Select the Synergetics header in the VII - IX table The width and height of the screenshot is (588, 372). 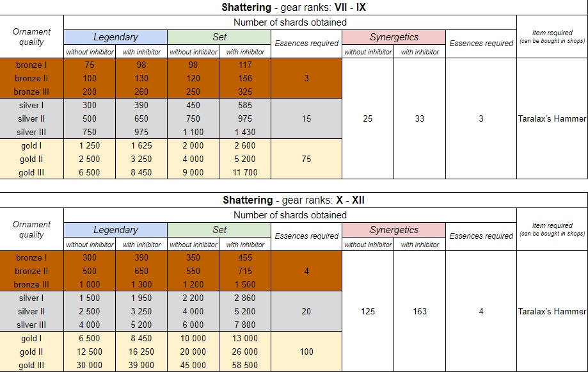(393, 37)
